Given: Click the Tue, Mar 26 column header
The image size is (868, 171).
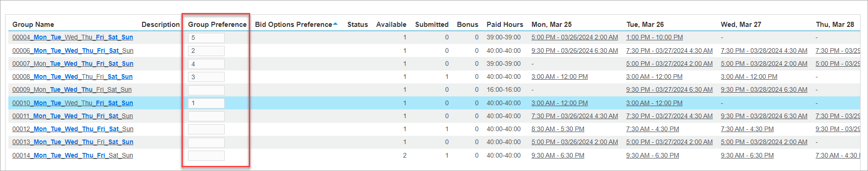Looking at the screenshot, I should click(645, 25).
